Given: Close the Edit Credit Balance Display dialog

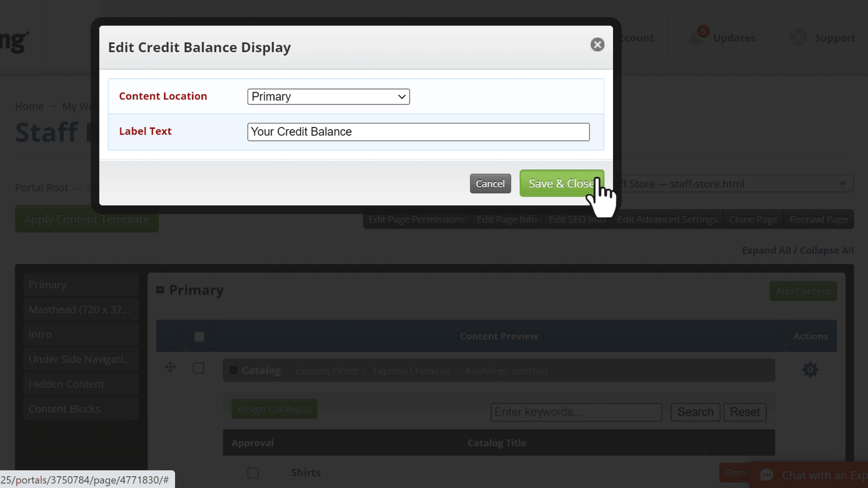Looking at the screenshot, I should pos(597,44).
